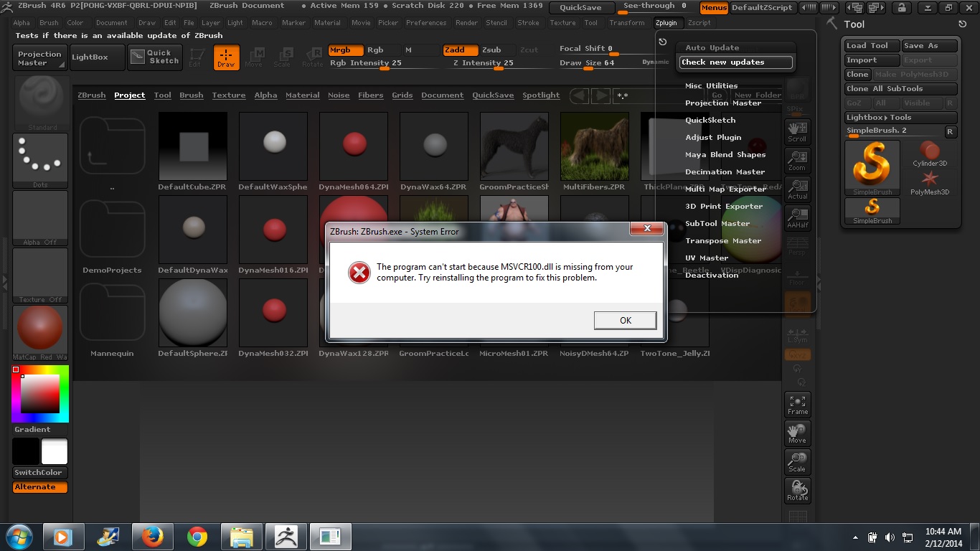Click the Clone All SubTools button

[x=900, y=89]
